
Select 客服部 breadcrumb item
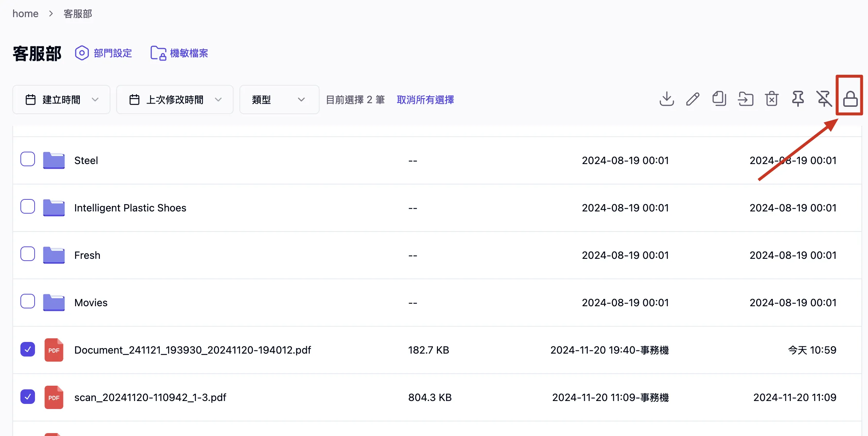click(78, 13)
